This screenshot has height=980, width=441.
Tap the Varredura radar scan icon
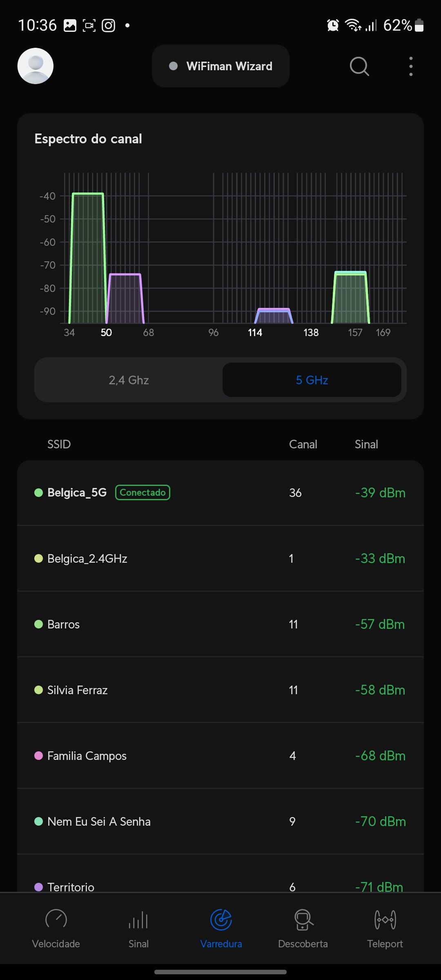(221, 920)
